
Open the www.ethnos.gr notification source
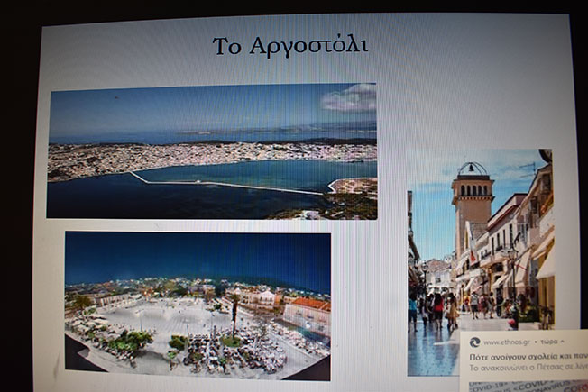[x=506, y=342]
